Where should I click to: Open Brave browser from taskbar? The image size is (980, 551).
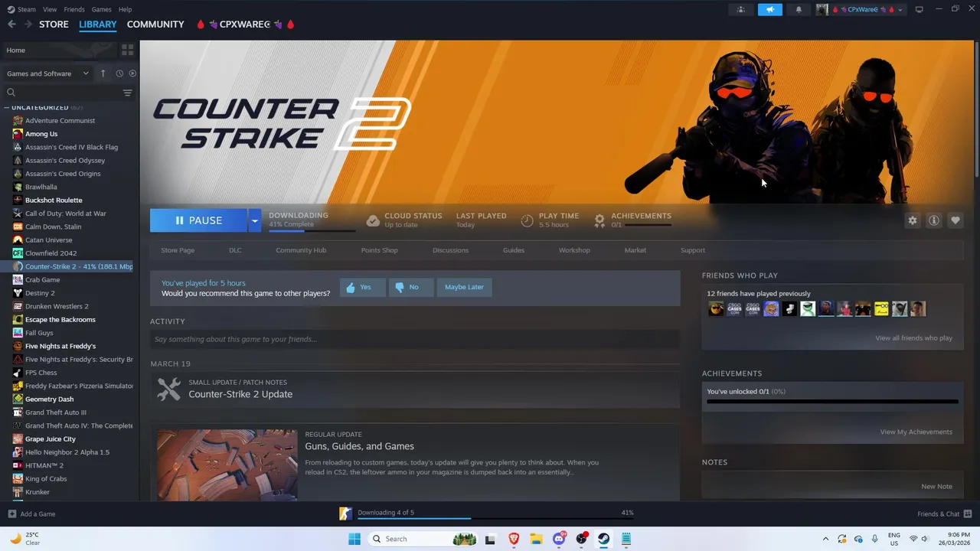coord(514,539)
